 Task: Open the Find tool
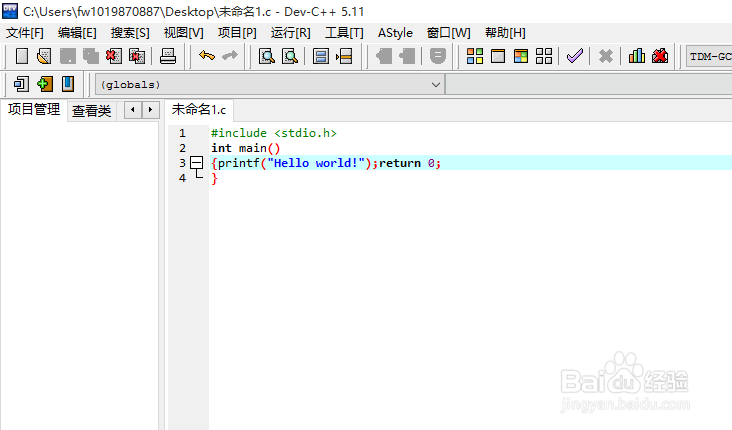click(x=267, y=56)
